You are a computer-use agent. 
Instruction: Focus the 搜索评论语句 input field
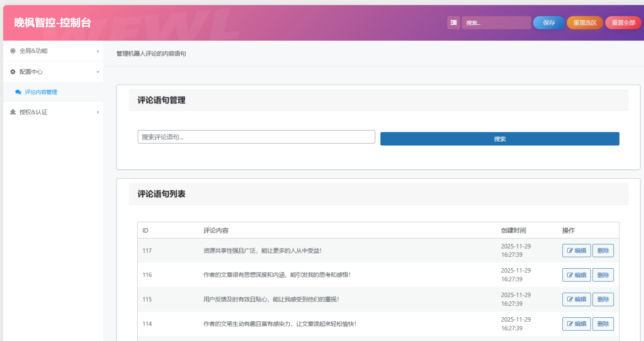point(256,137)
